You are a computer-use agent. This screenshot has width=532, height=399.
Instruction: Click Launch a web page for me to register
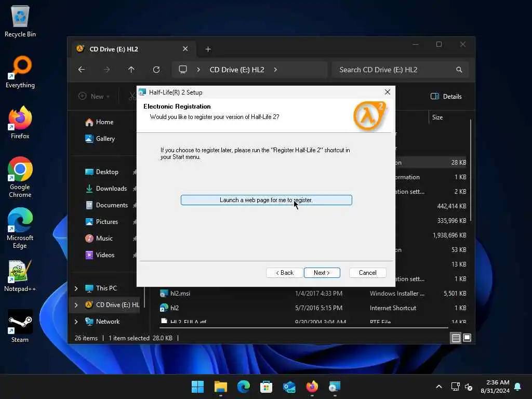267,200
